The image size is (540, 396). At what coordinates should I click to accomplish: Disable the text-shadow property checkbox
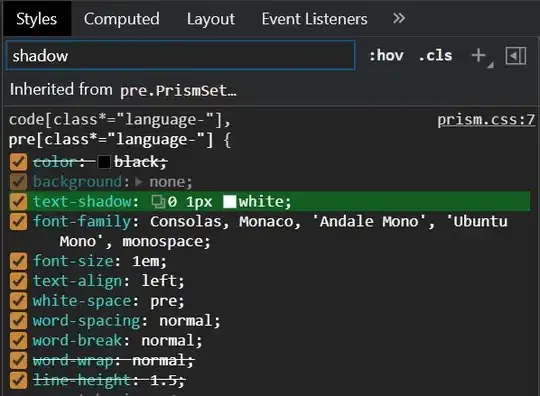coord(18,202)
